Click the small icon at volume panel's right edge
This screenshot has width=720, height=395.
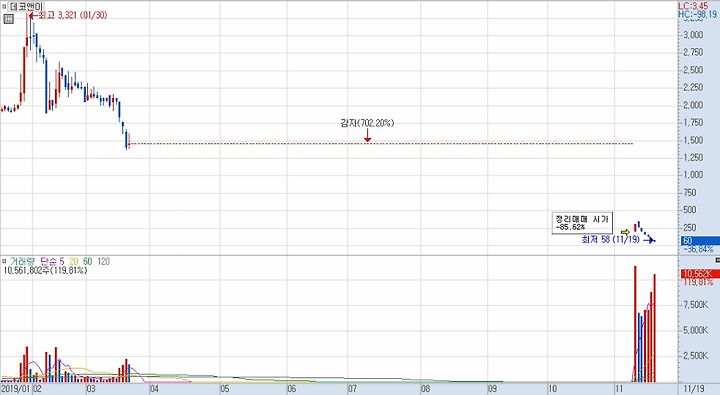[x=717, y=260]
